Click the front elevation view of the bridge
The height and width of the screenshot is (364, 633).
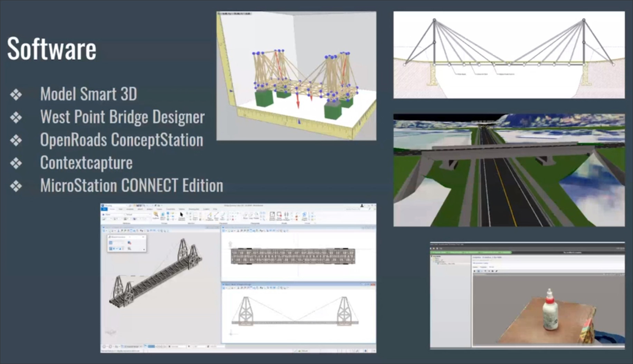coord(295,310)
